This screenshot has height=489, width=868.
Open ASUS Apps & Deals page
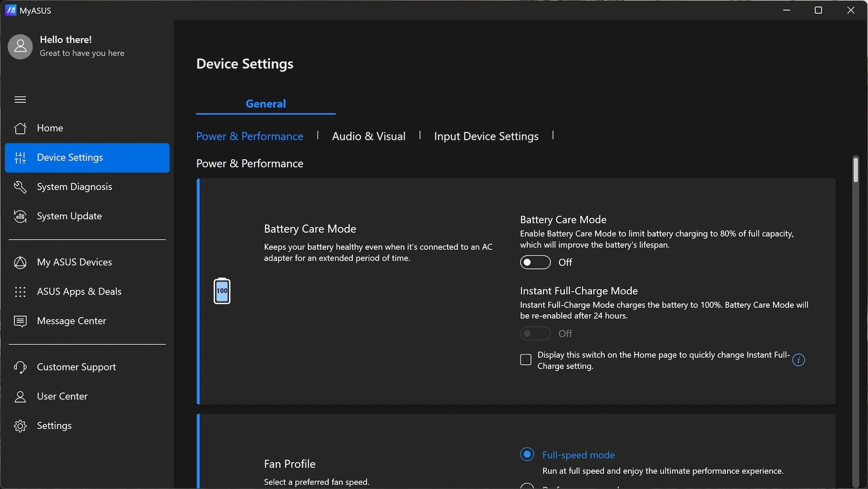(x=87, y=292)
